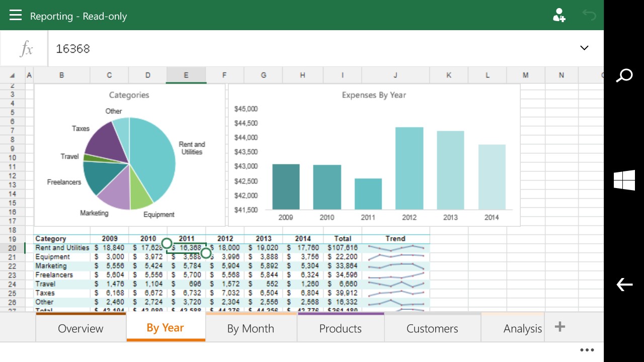Open the hamburger menu
Image resolution: width=644 pixels, height=362 pixels.
tap(15, 15)
